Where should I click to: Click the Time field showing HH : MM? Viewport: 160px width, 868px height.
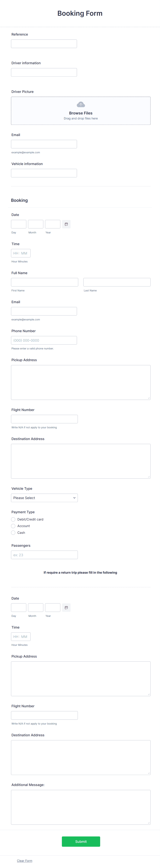click(20, 253)
